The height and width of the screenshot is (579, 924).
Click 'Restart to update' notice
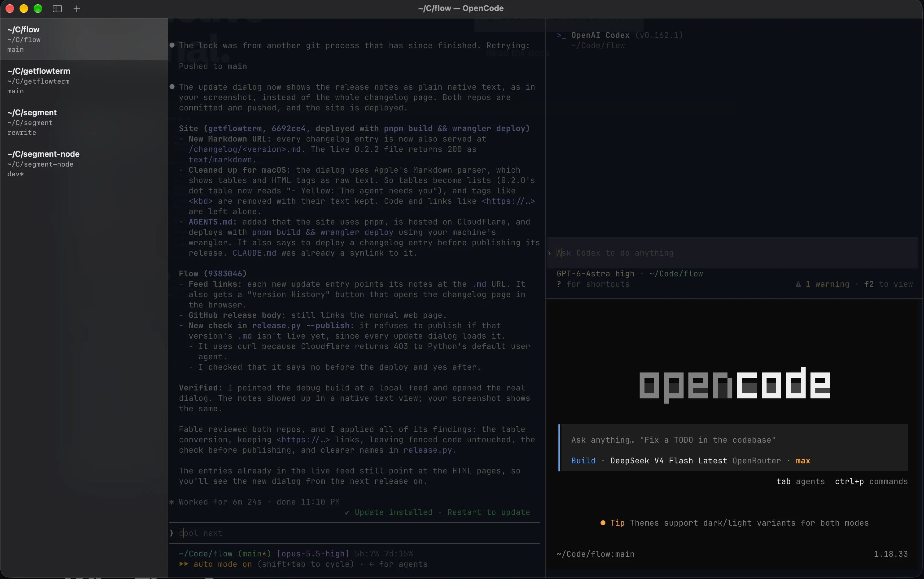[489, 512]
